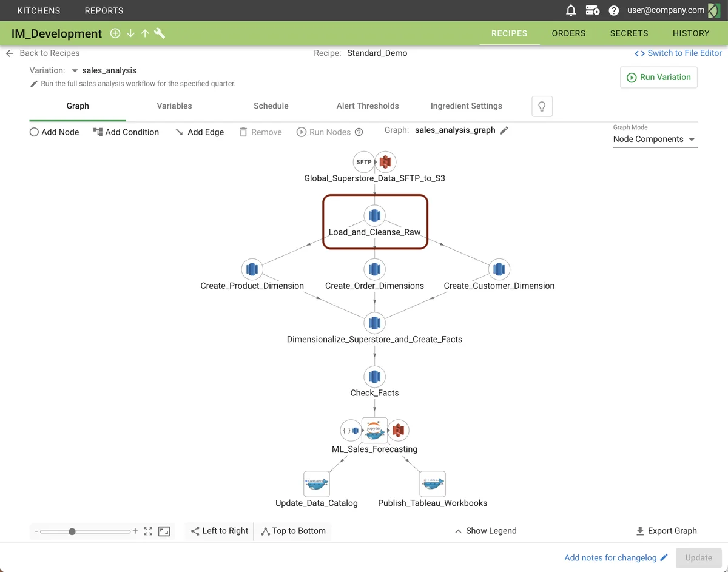
Task: Edit the sales_analysis_graph name pencil icon
Action: 504,130
